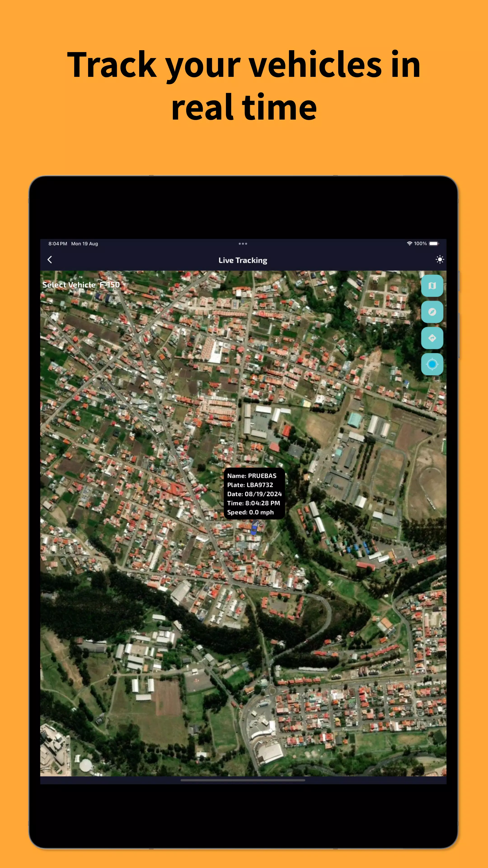
Task: Tap the home indicator bar
Action: (x=243, y=780)
